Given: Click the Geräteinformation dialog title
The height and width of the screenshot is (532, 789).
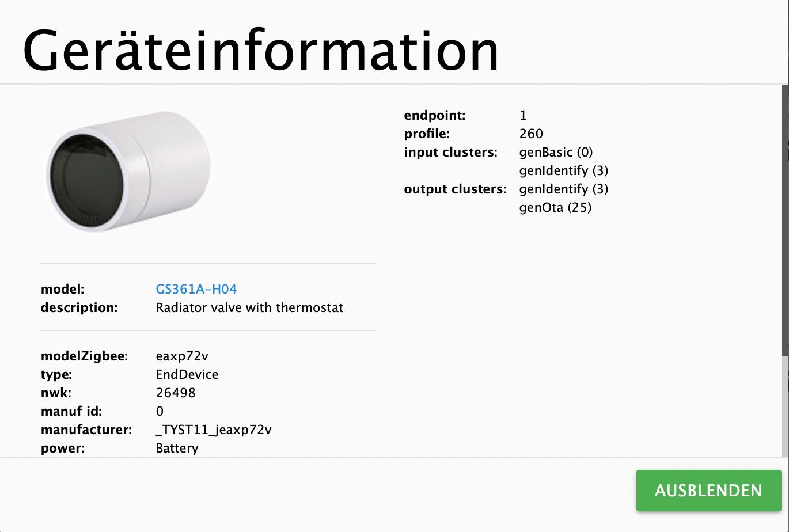Looking at the screenshot, I should (261, 50).
